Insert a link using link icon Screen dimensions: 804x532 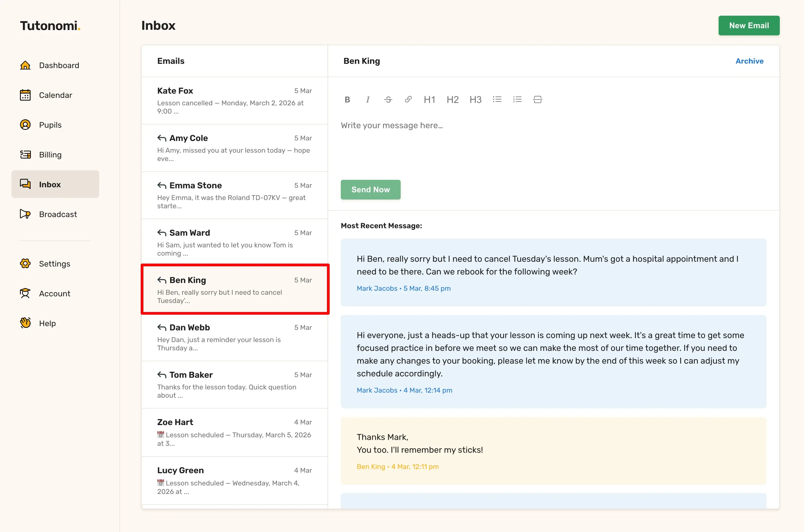click(x=408, y=99)
